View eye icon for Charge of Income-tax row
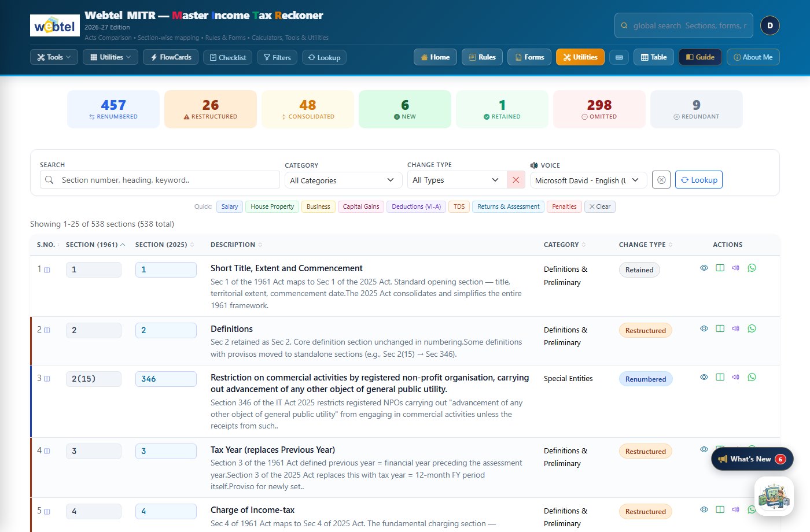Viewport: 810px width, 532px height. tap(704, 509)
